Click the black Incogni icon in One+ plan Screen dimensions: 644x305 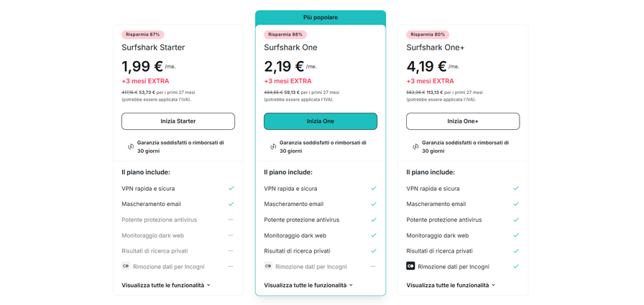[x=410, y=266]
